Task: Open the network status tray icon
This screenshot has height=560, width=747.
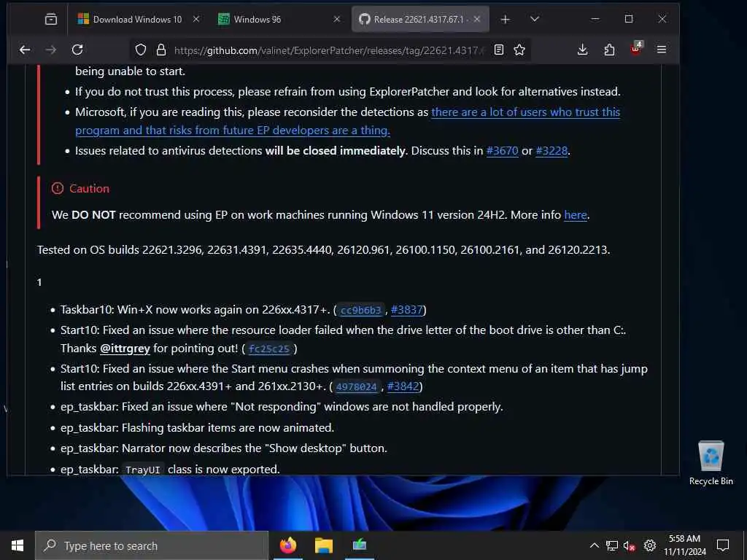Action: tap(612, 545)
